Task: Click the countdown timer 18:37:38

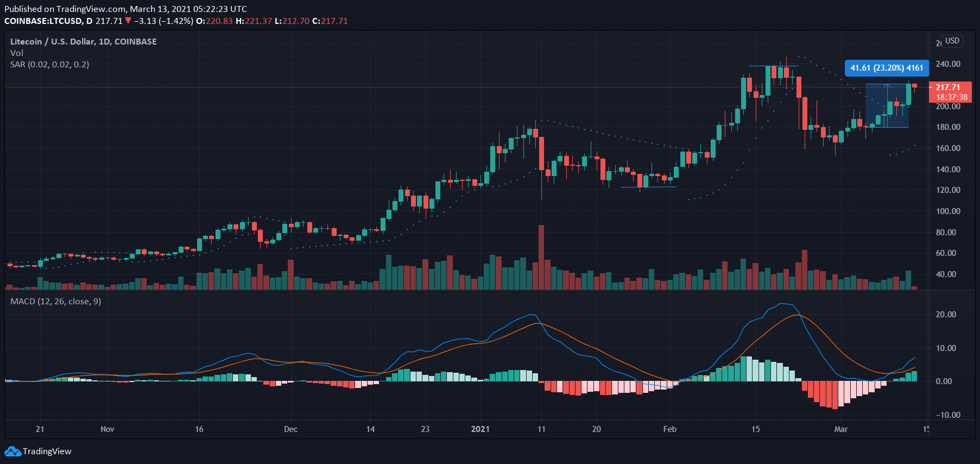Action: pos(952,97)
